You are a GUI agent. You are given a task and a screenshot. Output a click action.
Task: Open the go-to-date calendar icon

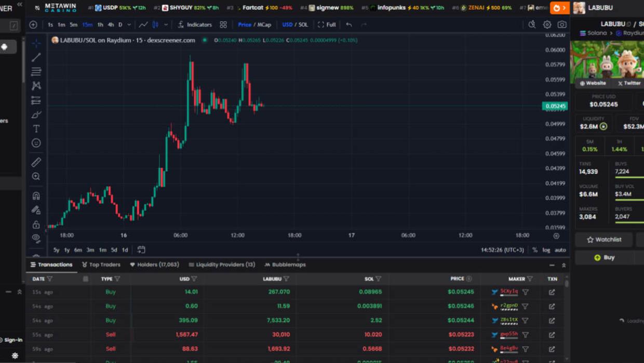point(141,250)
